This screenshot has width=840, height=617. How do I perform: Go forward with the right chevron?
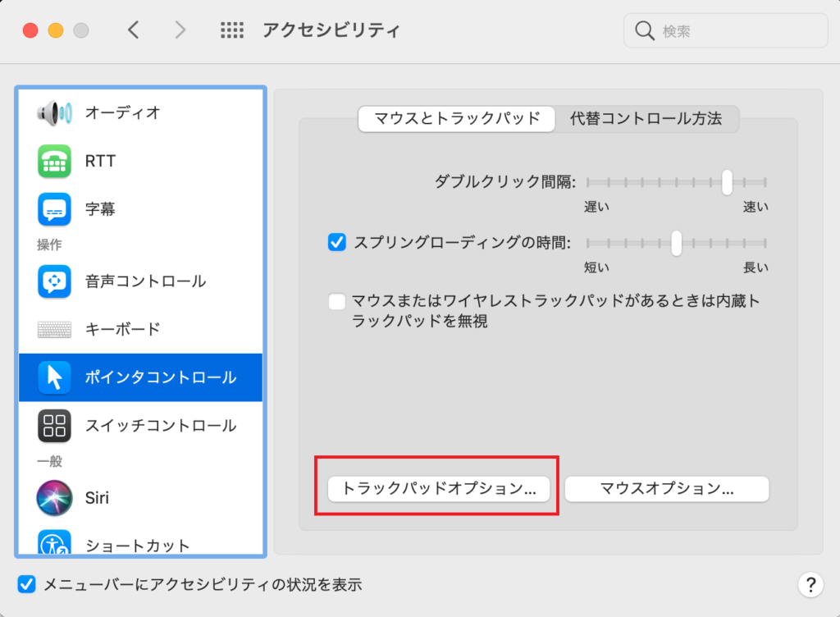tap(180, 30)
